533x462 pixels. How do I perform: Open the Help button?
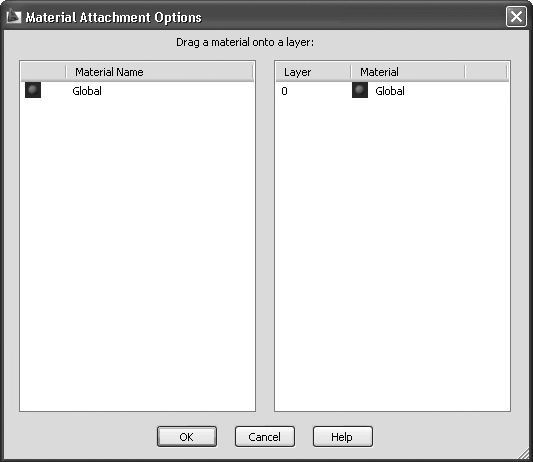point(343,437)
